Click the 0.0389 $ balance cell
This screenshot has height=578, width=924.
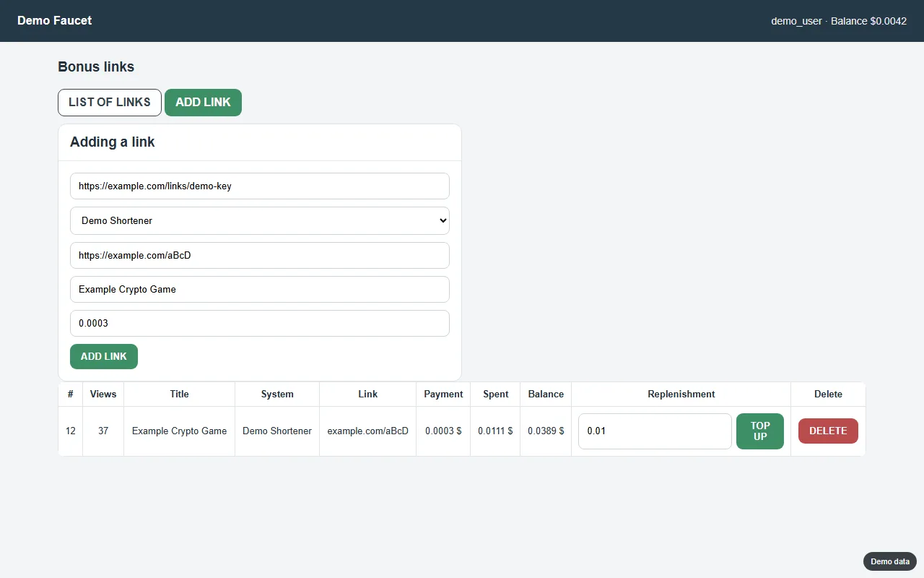pos(546,431)
